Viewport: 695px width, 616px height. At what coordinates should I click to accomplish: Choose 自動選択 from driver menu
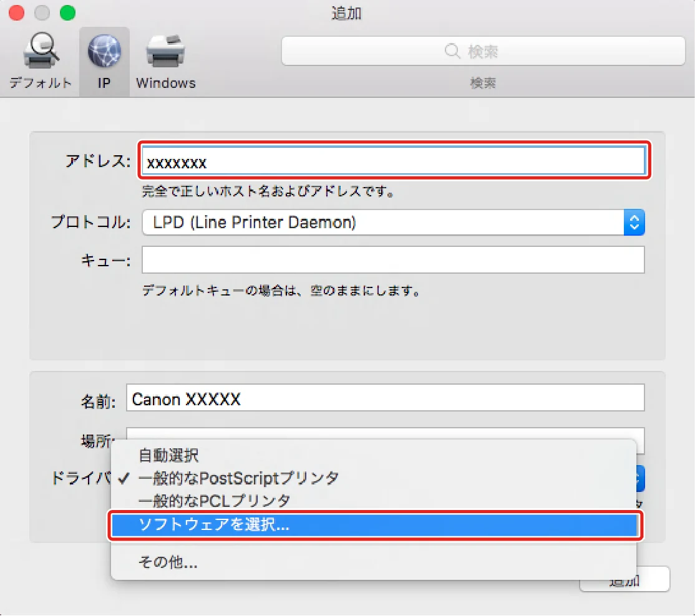click(374, 455)
